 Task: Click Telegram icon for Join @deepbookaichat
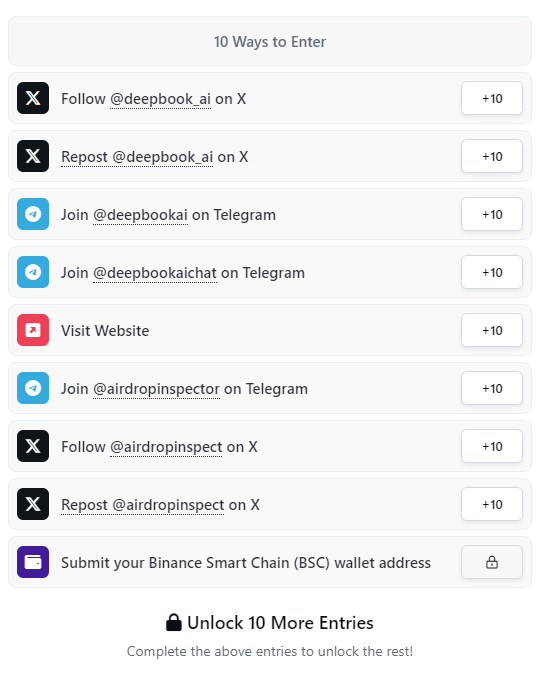click(x=33, y=272)
